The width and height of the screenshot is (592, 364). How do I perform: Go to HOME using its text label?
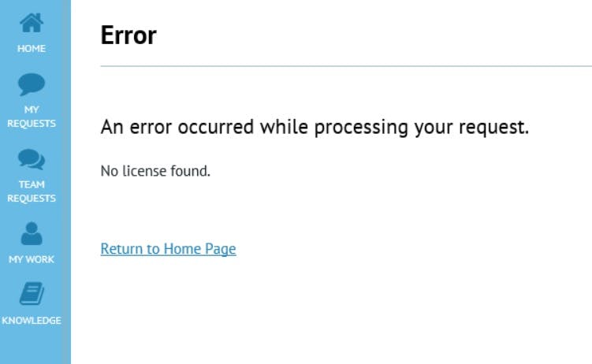pos(32,49)
